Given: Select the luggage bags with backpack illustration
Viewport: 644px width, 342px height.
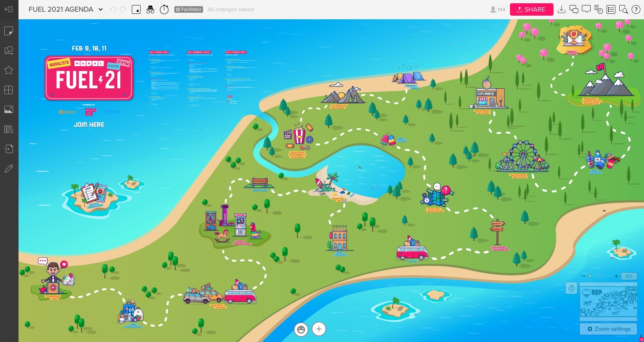Looking at the screenshot, I should point(131,311).
